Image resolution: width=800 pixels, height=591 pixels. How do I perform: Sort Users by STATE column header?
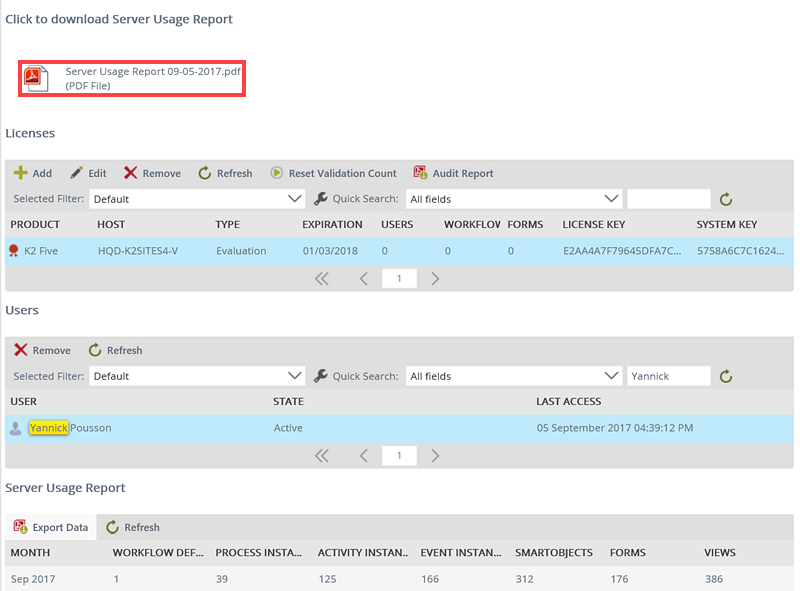pos(288,402)
